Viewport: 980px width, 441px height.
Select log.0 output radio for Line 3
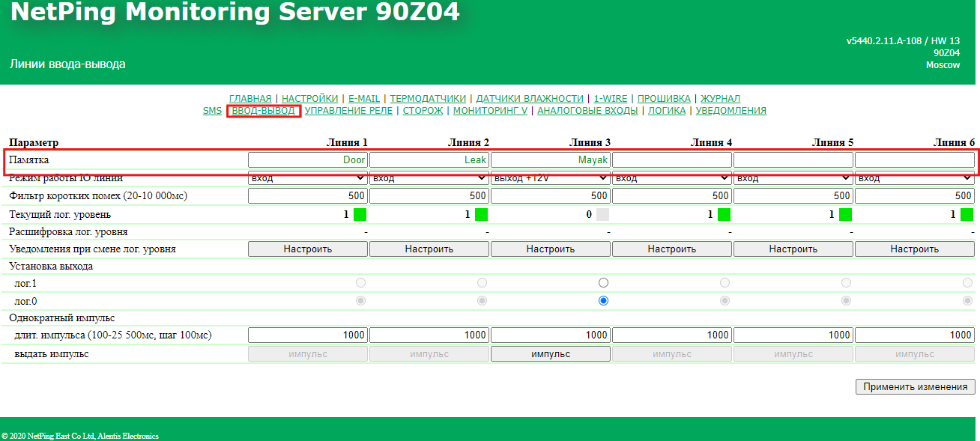(x=603, y=300)
